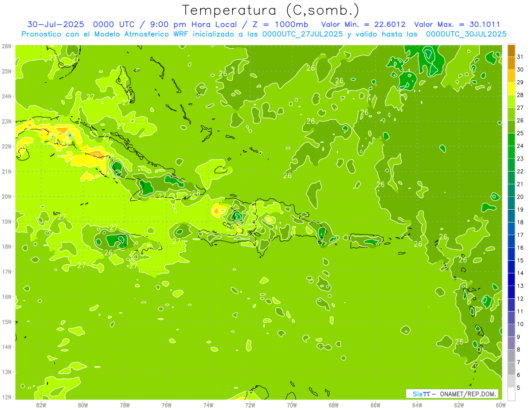Click the '23N' latitude axis label
Image resolution: width=532 pixels, height=411 pixels.
click(x=7, y=121)
